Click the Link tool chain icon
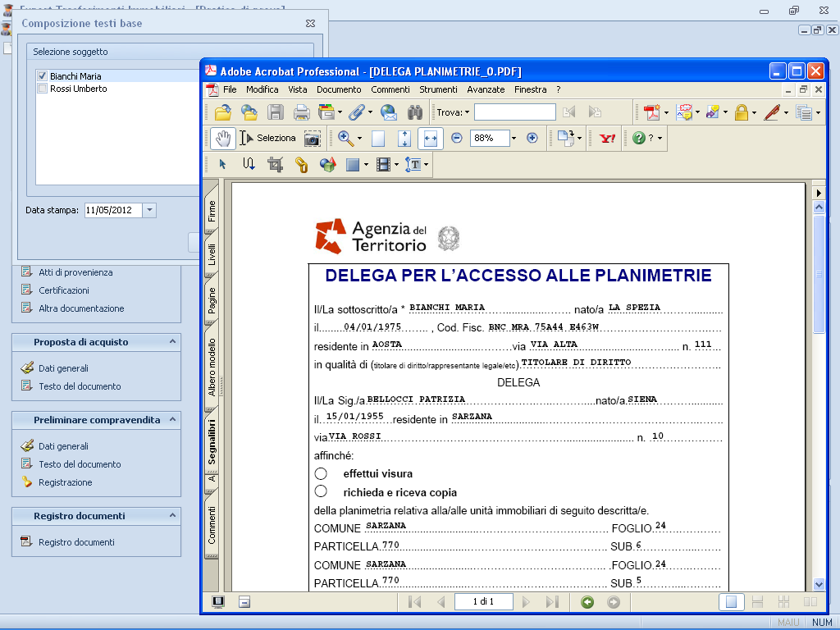This screenshot has height=630, width=840. 302,165
